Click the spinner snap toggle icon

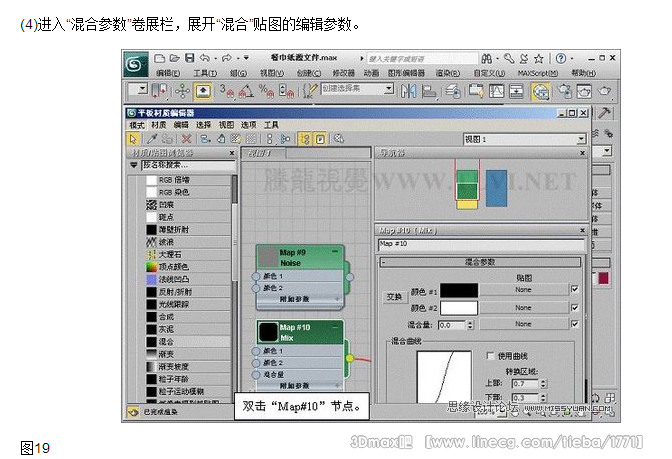tap(286, 91)
